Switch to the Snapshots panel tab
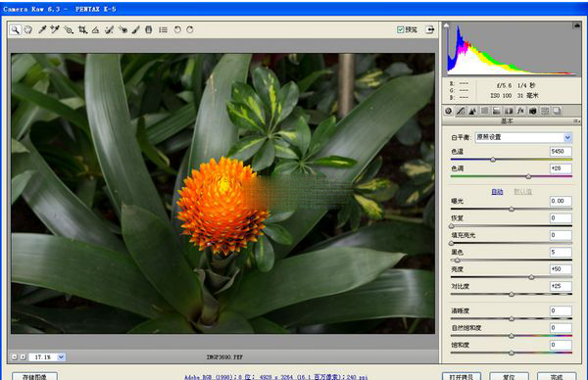The image size is (588, 380). coord(557,111)
